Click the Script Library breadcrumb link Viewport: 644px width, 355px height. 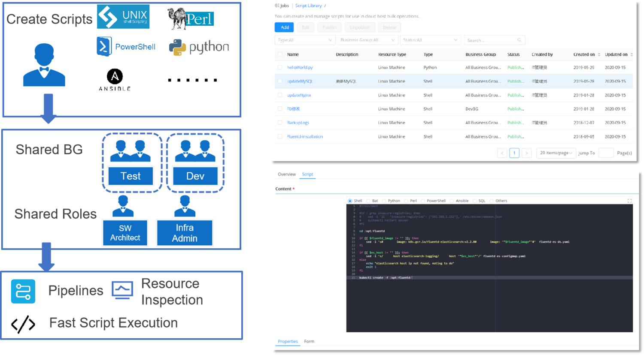(x=308, y=6)
